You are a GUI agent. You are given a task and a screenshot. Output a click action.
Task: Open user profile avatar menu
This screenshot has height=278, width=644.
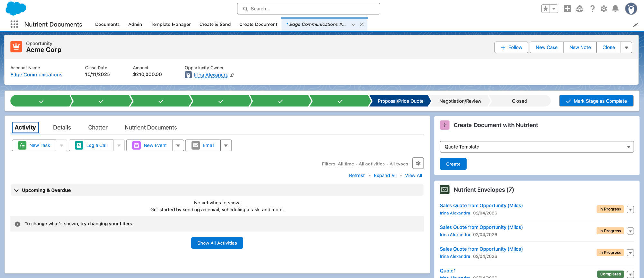pyautogui.click(x=631, y=9)
